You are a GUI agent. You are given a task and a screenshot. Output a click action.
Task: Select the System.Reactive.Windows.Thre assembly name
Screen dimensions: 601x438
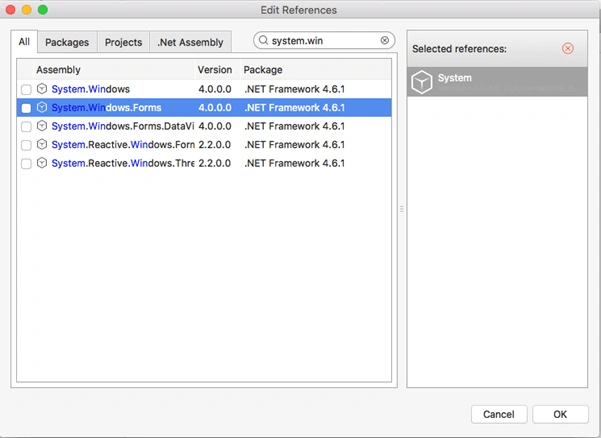click(x=123, y=163)
